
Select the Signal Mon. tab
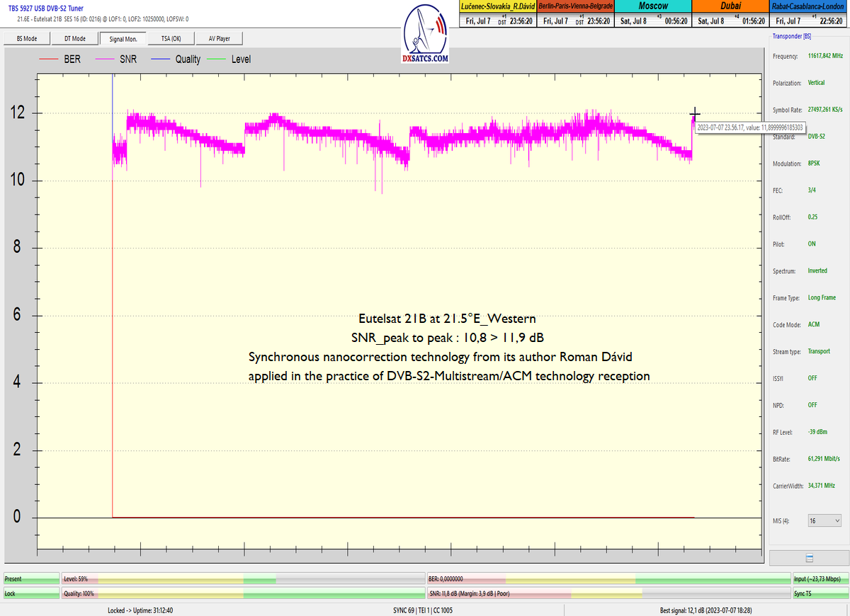(x=123, y=39)
